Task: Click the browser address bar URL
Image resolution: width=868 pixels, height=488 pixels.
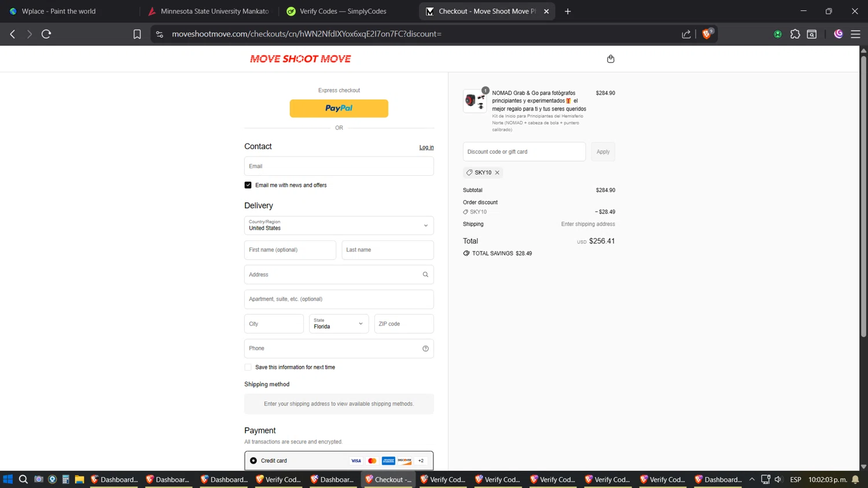Action: (307, 34)
